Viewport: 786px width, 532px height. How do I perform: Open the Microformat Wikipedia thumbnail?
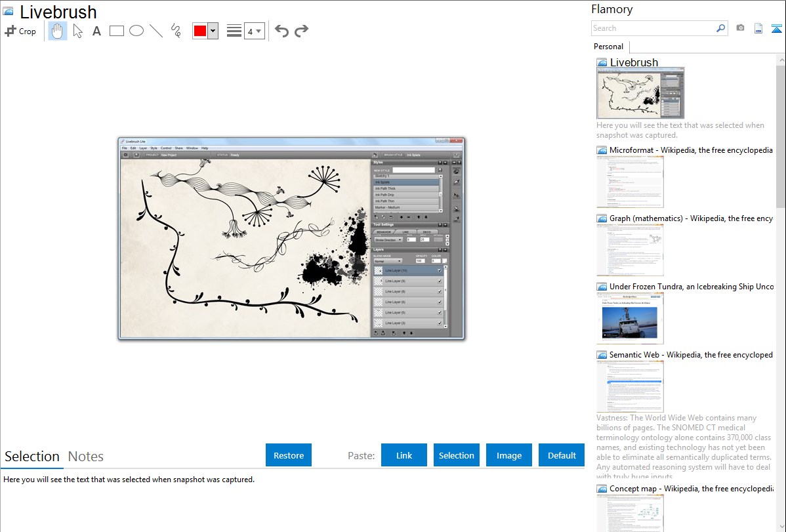[630, 182]
